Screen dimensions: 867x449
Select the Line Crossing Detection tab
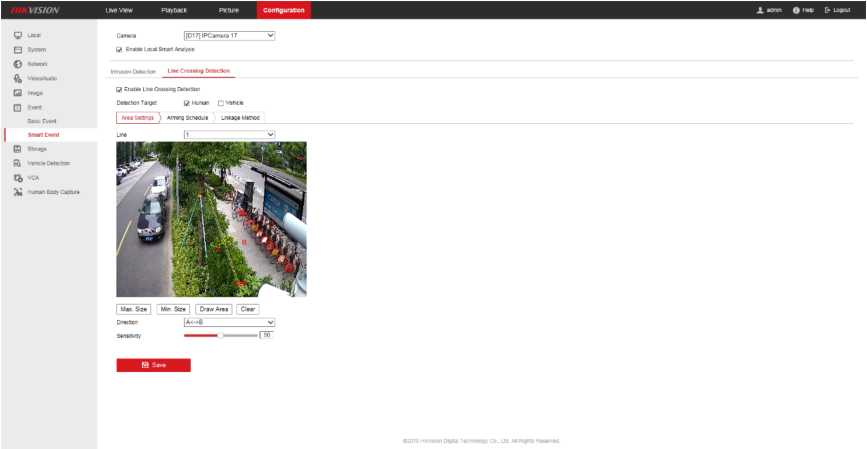tap(199, 71)
